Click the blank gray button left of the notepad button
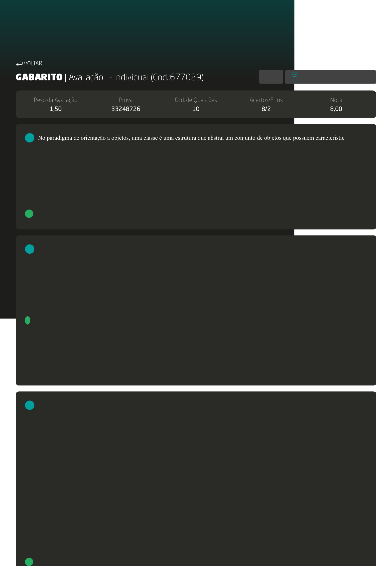Viewport: 392px width, 566px height. pos(271,77)
